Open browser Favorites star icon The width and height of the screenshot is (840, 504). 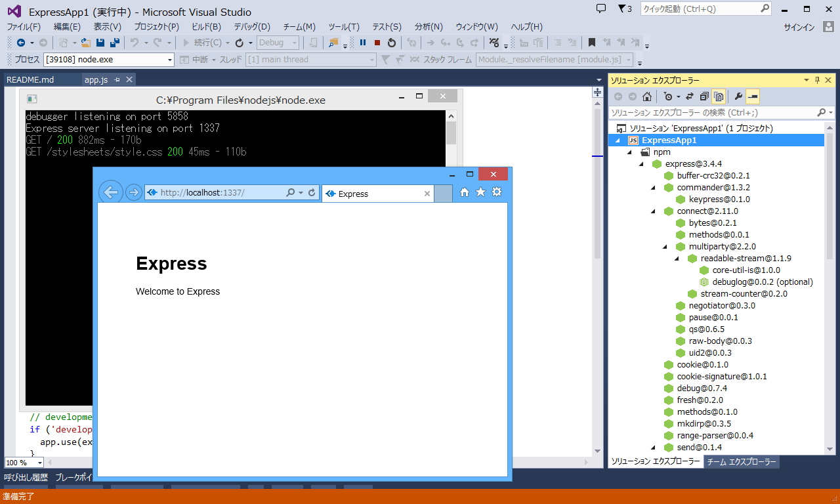point(481,192)
